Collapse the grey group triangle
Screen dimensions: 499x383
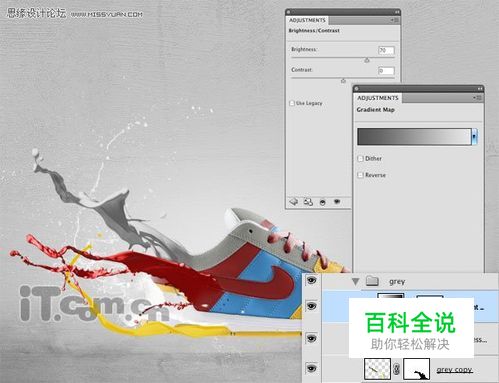[355, 282]
